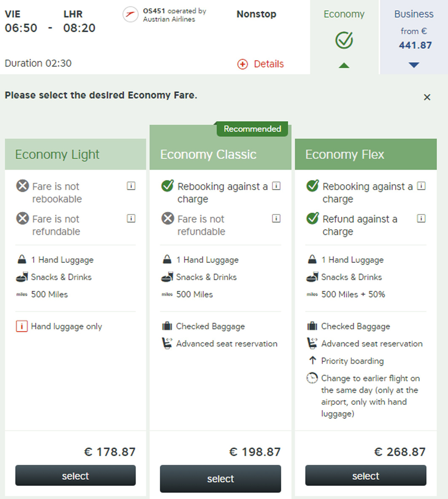The image size is (448, 499).
Task: Open info for Economy Light not rebookable
Action: pyautogui.click(x=131, y=186)
